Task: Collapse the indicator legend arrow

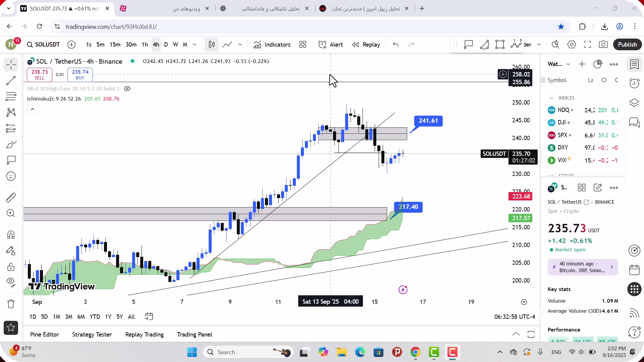Action: [x=33, y=109]
